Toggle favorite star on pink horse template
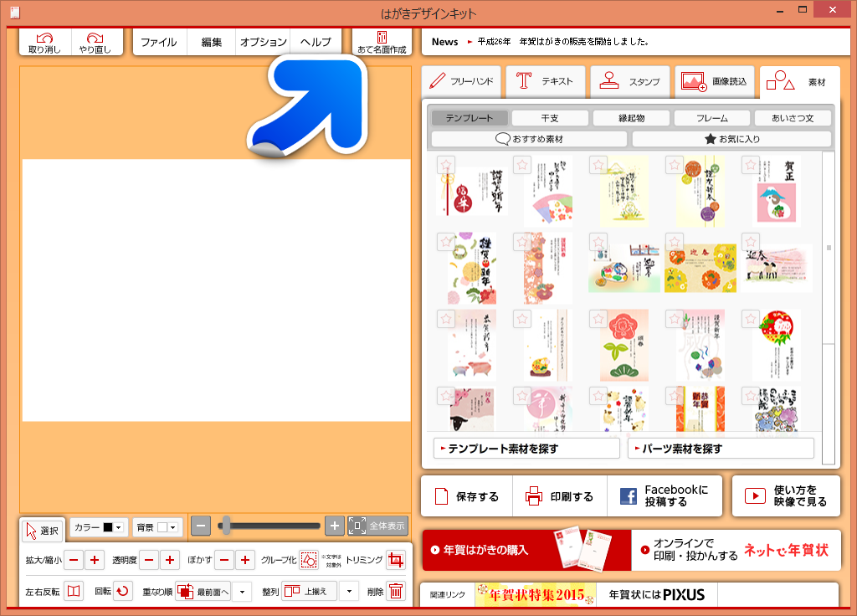Viewport: 857px width, 616px height. [x=751, y=165]
